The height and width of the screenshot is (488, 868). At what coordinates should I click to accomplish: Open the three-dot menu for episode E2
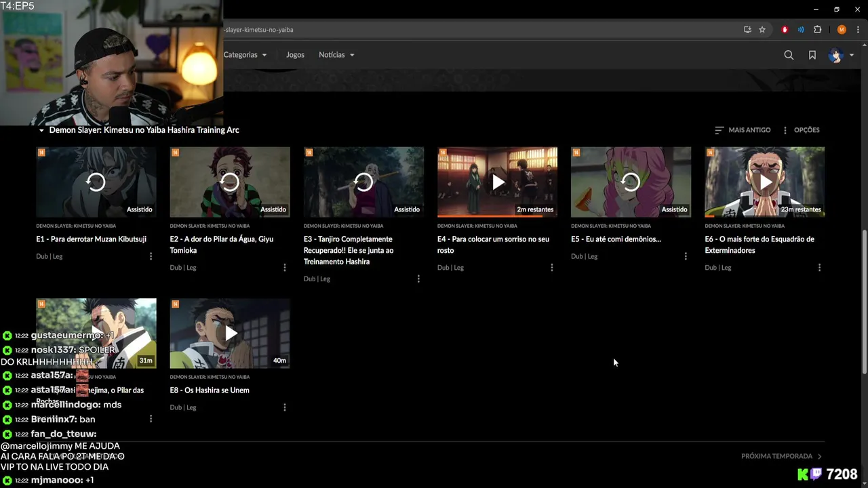(284, 268)
